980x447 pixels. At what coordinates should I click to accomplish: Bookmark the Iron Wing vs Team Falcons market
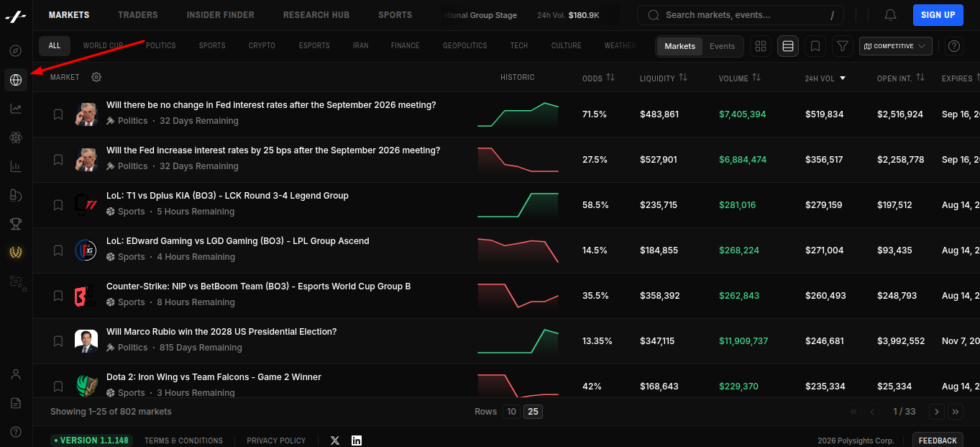pos(58,387)
